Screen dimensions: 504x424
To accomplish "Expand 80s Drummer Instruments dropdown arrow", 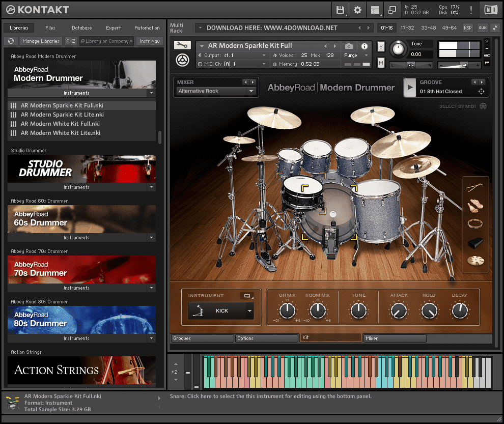I will click(x=151, y=338).
